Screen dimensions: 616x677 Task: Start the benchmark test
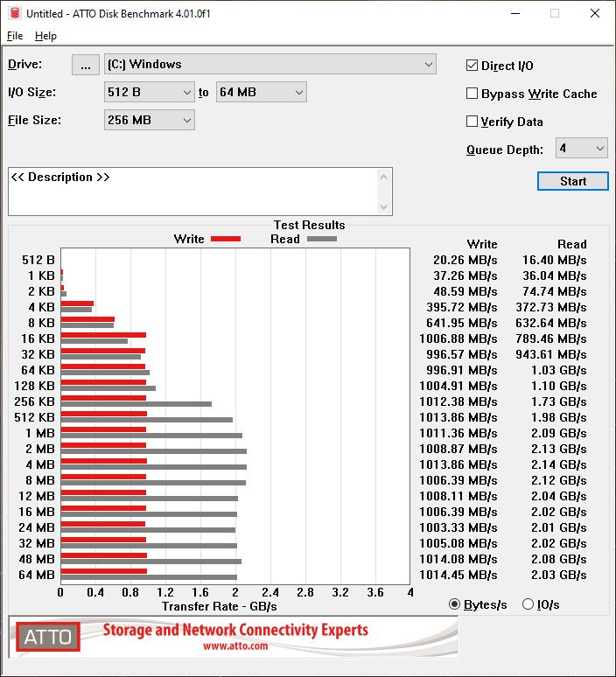pyautogui.click(x=573, y=181)
